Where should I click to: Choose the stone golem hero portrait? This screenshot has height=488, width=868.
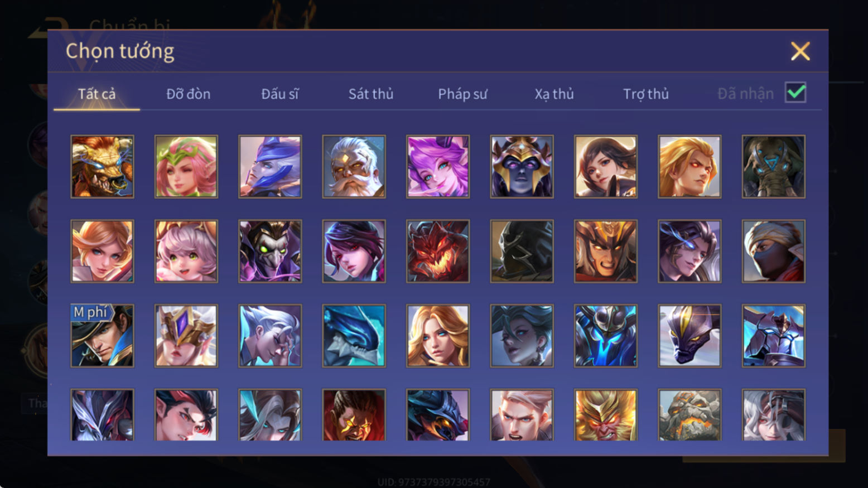(689, 415)
